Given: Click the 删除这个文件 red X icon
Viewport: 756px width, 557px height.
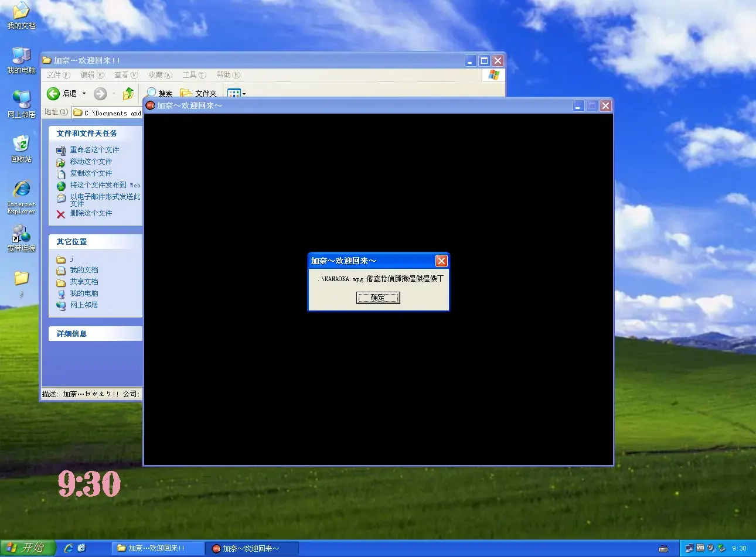Looking at the screenshot, I should point(61,214).
